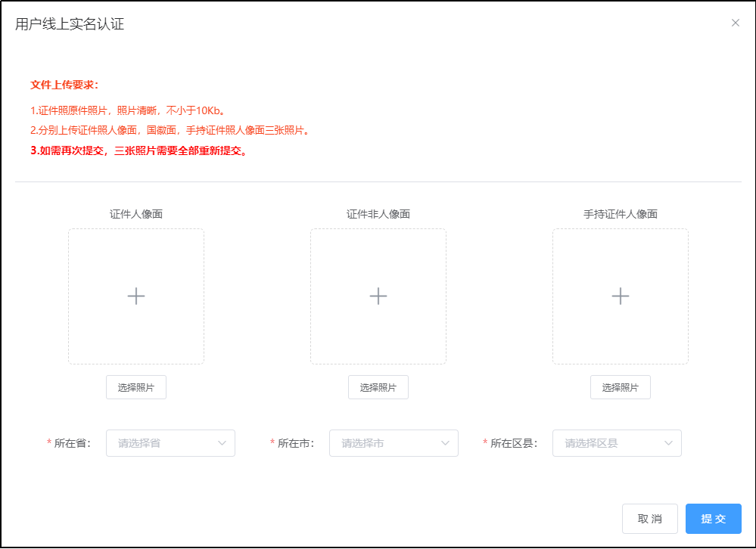Viewport: 756px width, 549px height.
Task: Click the 证件人像面 dashed upload box
Action: (x=136, y=296)
